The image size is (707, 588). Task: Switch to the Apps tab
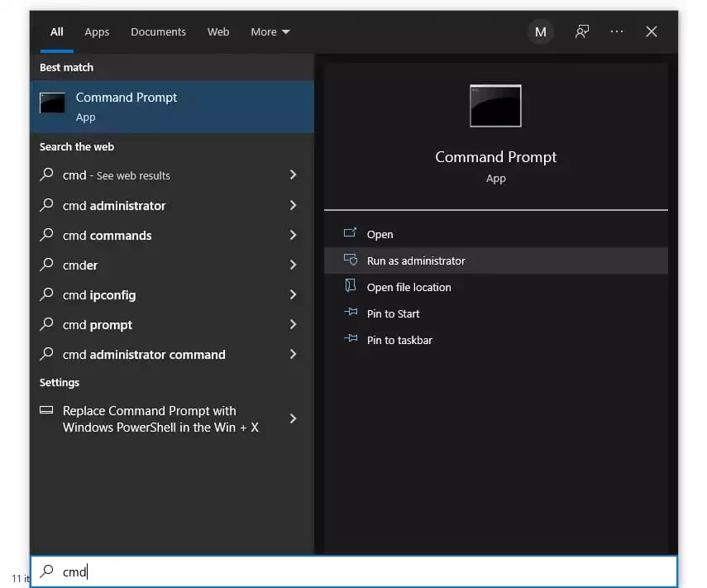pos(97,32)
